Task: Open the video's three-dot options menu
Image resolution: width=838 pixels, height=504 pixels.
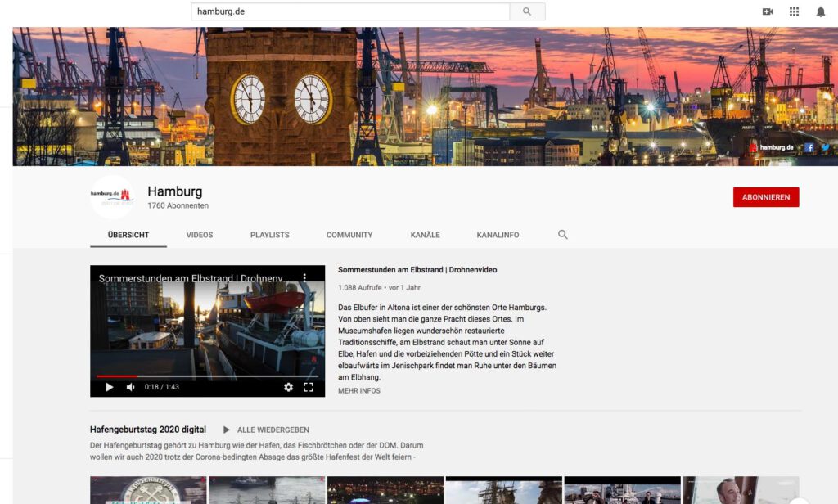Action: point(304,278)
